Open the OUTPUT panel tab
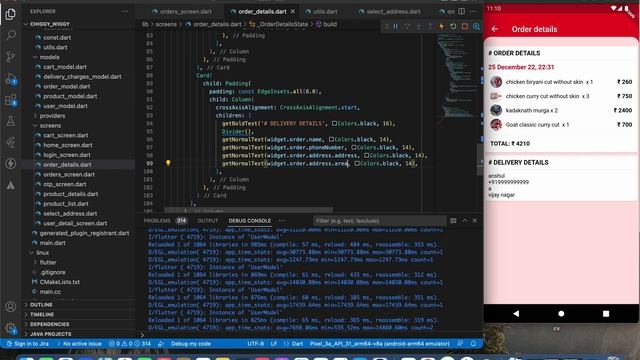The height and width of the screenshot is (360, 640). tap(208, 220)
